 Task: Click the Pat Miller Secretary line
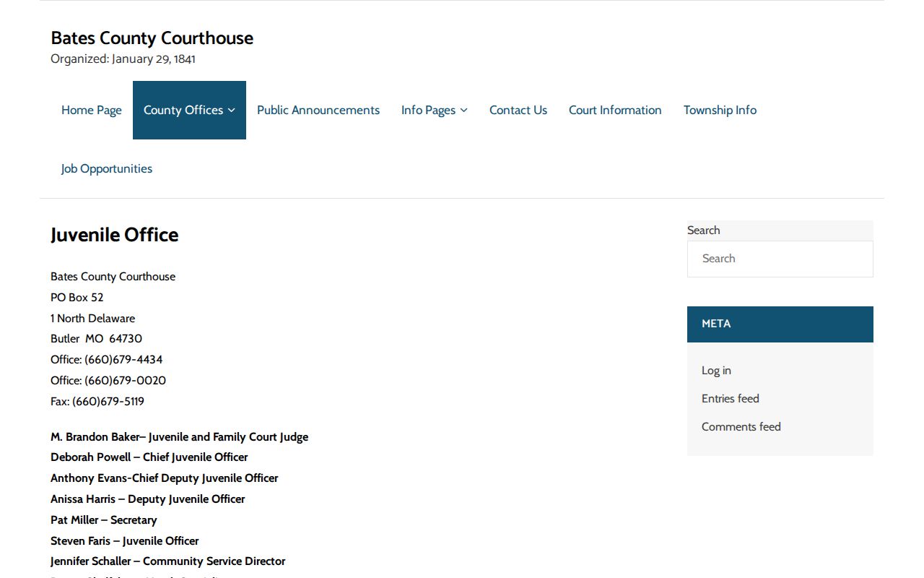point(104,520)
